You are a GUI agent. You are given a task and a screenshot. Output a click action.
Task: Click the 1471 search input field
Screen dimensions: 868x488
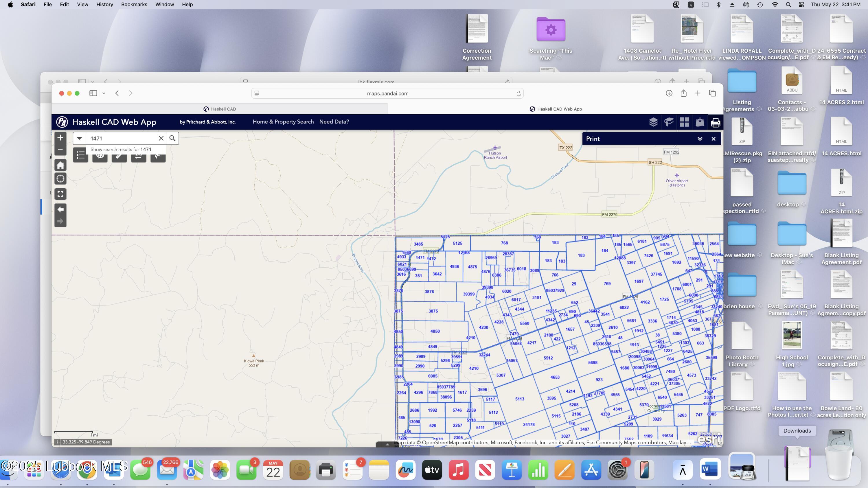click(121, 139)
